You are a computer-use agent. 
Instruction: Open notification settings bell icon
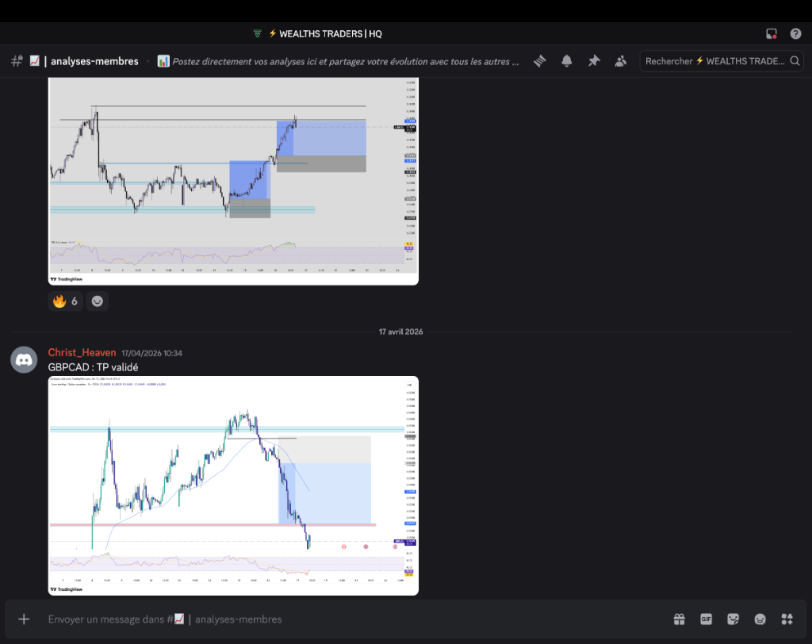566,61
